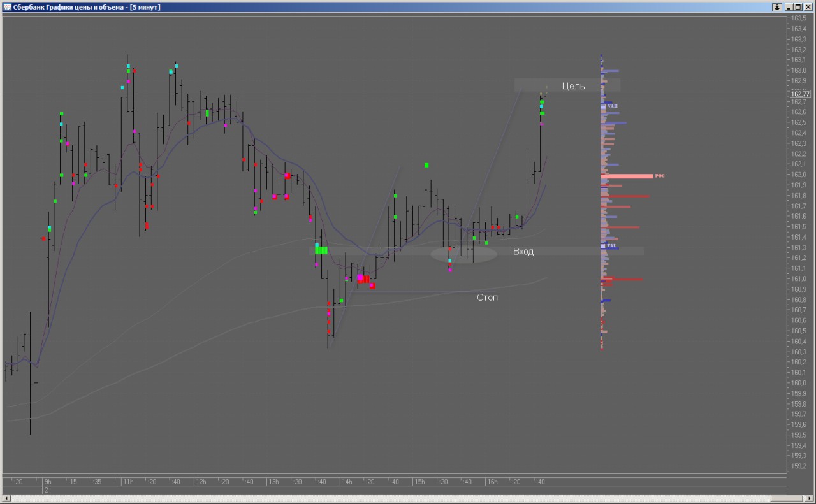Maximize the Сбербанк chart window

point(798,7)
